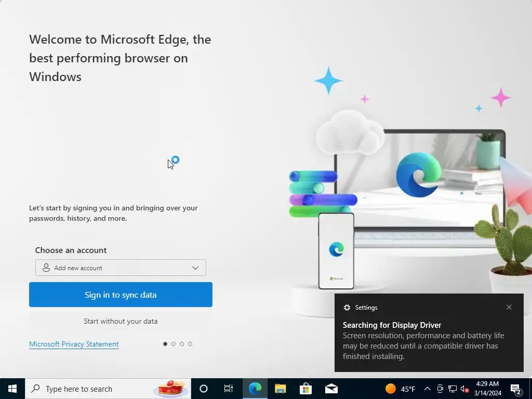Choose Start without your data

[121, 321]
